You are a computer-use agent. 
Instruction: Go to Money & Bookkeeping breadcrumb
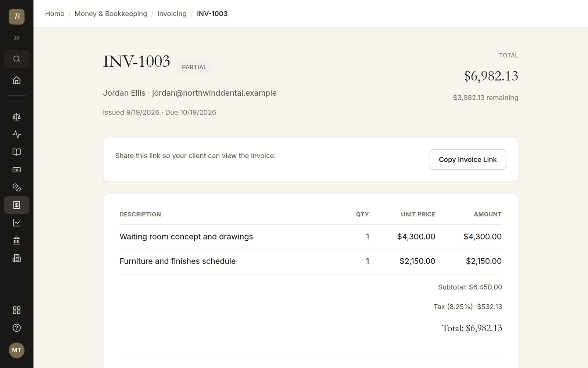pos(111,14)
